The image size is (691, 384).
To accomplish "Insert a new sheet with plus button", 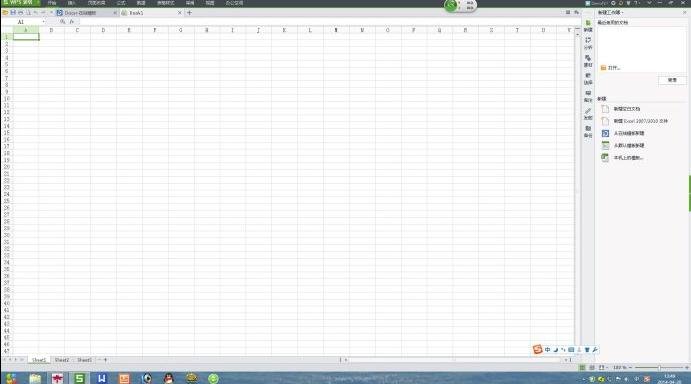I will click(105, 360).
